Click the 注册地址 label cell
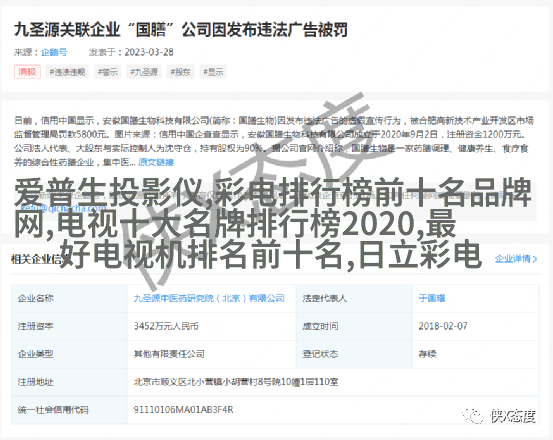This screenshot has height=440, width=553. (x=69, y=382)
